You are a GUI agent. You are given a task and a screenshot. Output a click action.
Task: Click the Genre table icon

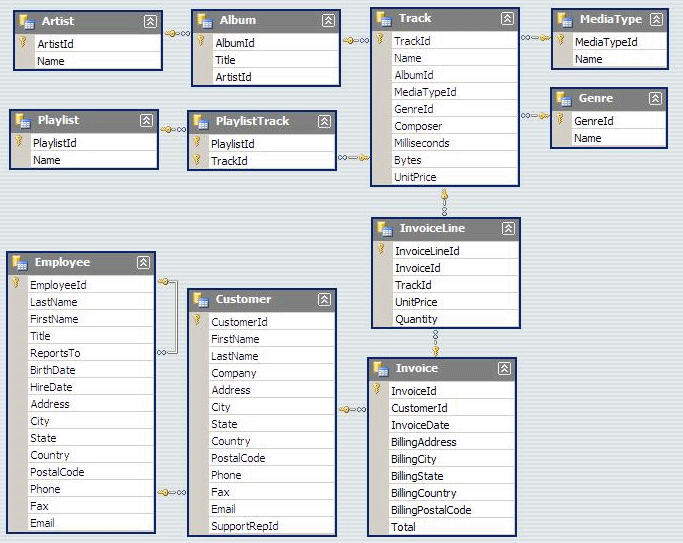point(564,99)
